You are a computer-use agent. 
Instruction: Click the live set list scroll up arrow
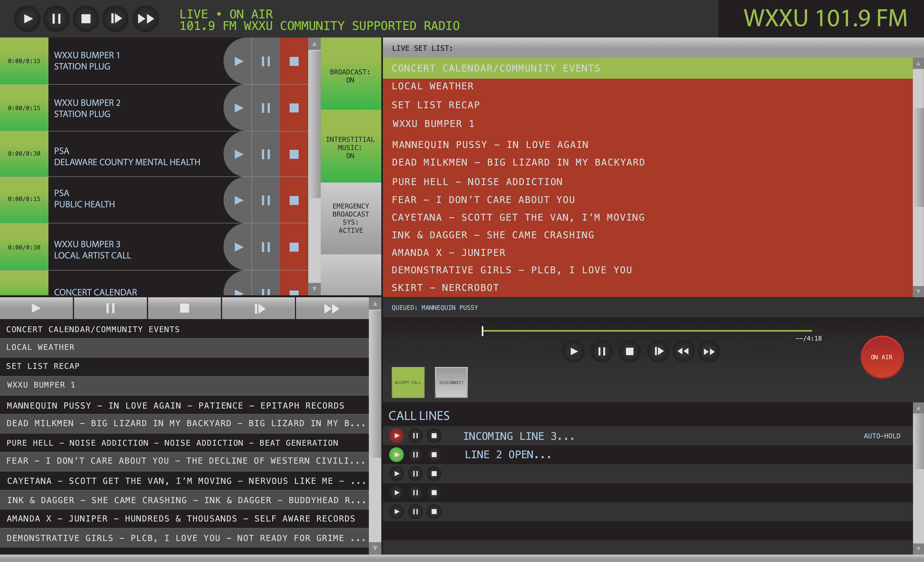918,63
